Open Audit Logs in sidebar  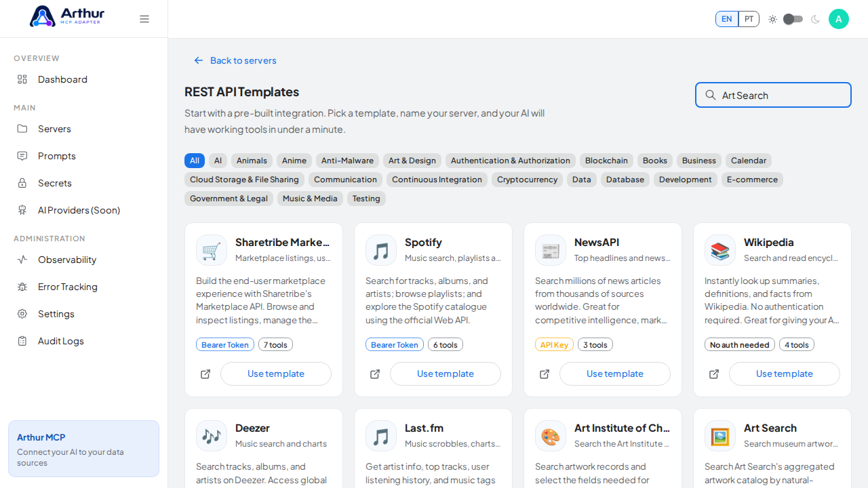point(84,341)
